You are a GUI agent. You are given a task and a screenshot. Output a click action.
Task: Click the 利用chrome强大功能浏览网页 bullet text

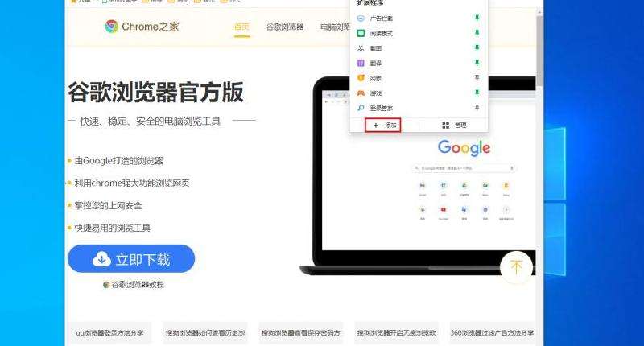pos(132,183)
